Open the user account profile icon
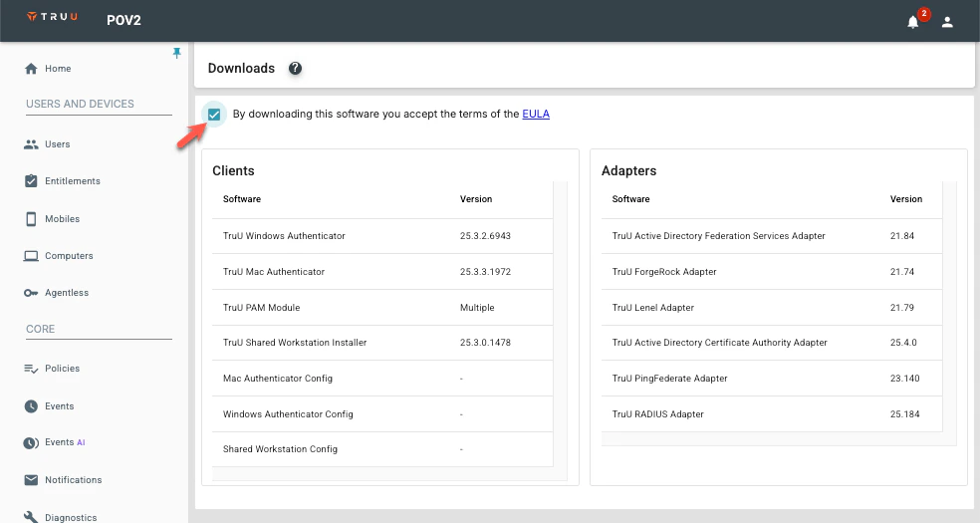Image resolution: width=980 pixels, height=523 pixels. click(947, 23)
